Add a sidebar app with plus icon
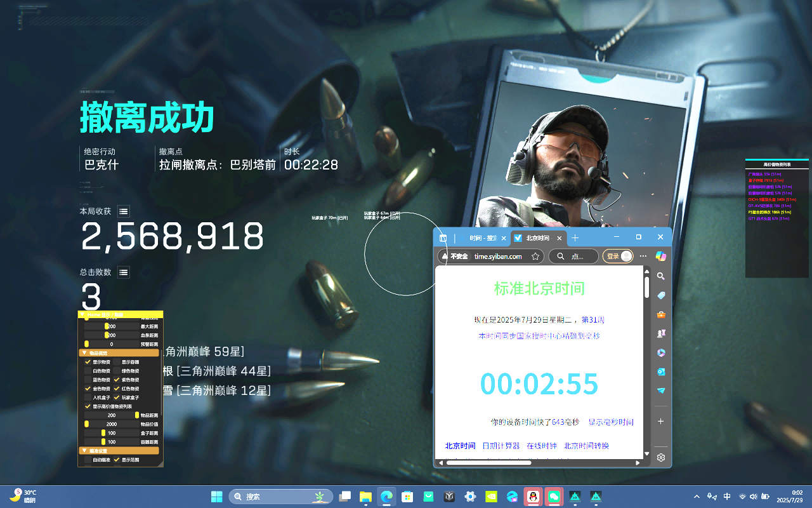Image resolution: width=812 pixels, height=508 pixels. tap(660, 421)
